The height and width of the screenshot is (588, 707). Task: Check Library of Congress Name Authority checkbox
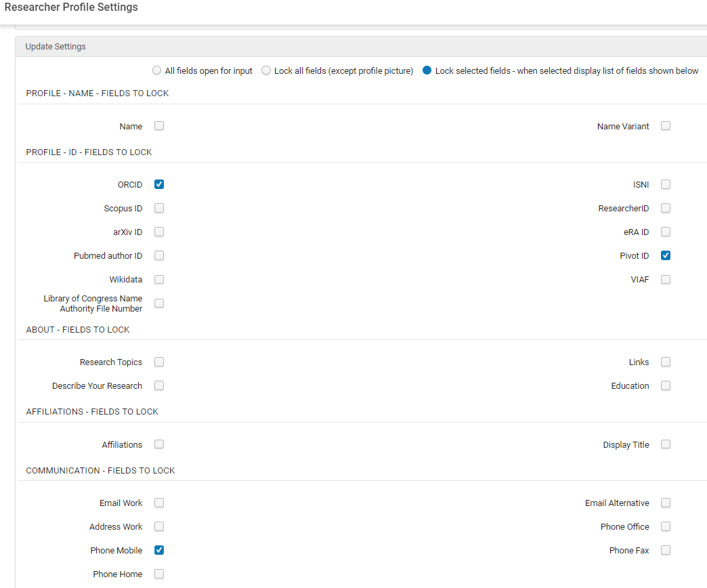pos(159,303)
